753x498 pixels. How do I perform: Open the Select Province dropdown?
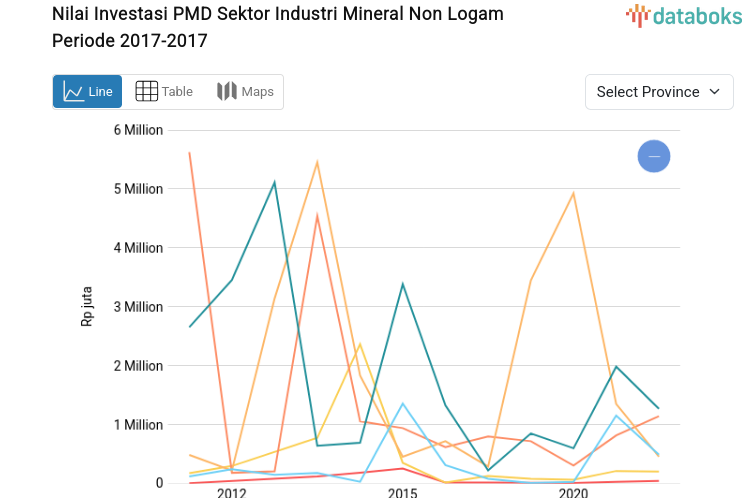[x=659, y=92]
